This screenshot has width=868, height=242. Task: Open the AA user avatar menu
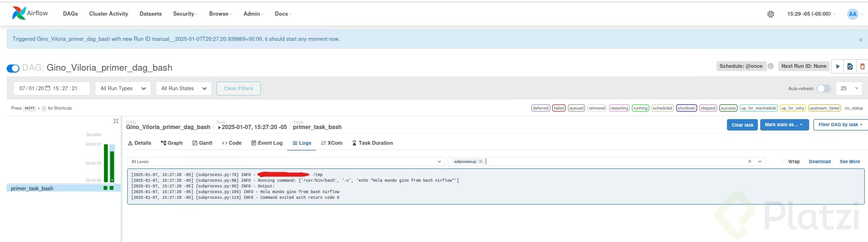[x=853, y=14]
